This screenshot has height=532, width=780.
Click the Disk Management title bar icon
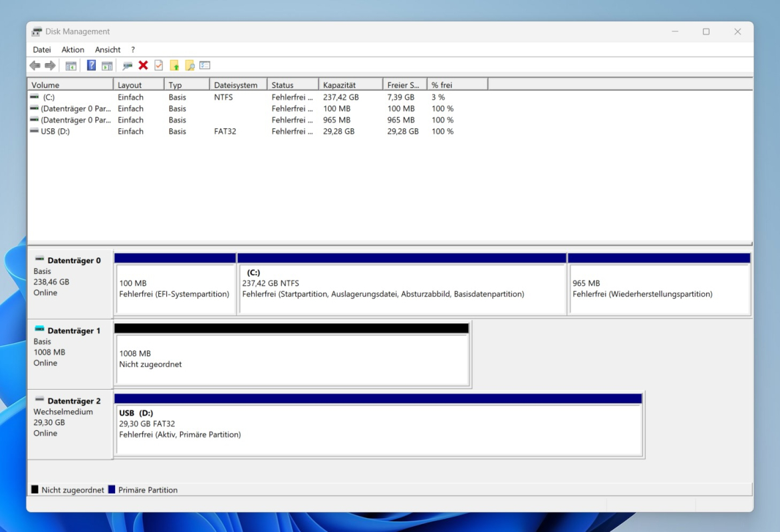pyautogui.click(x=37, y=32)
